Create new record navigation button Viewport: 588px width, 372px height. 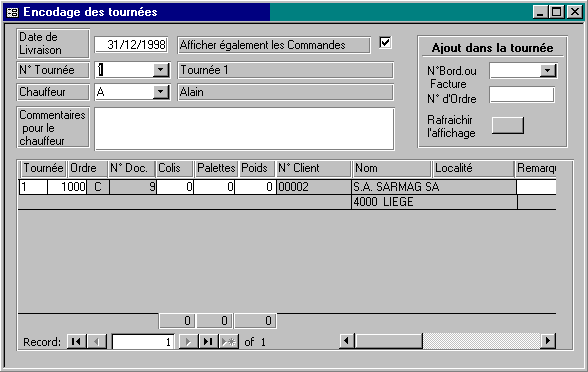click(228, 341)
